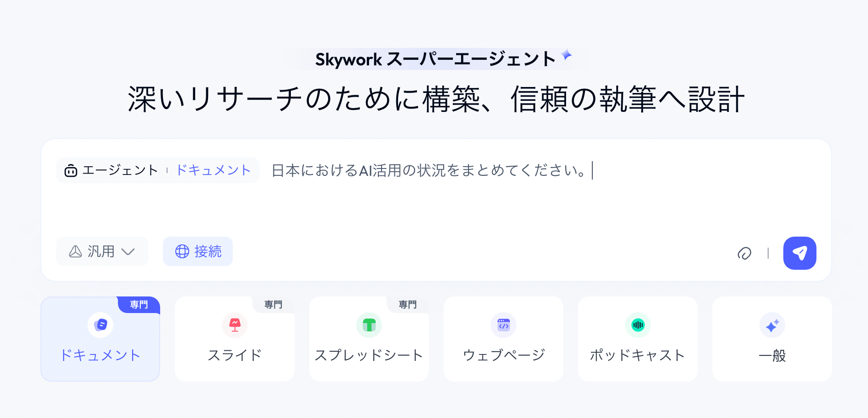Click the blue document icon
The width and height of the screenshot is (868, 418).
click(x=100, y=325)
